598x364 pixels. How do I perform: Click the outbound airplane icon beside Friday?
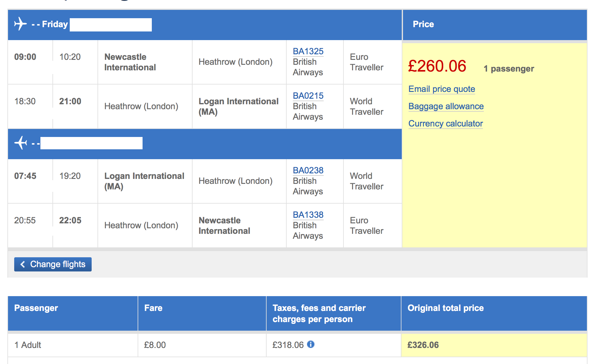pos(20,24)
